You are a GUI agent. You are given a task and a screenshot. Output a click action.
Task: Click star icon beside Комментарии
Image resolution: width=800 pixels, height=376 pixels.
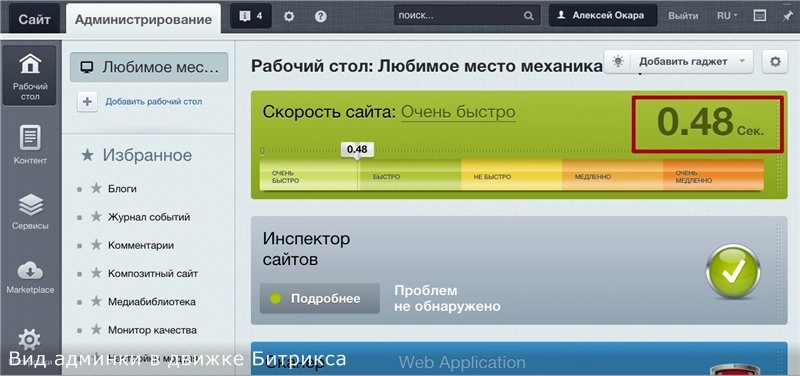click(96, 245)
